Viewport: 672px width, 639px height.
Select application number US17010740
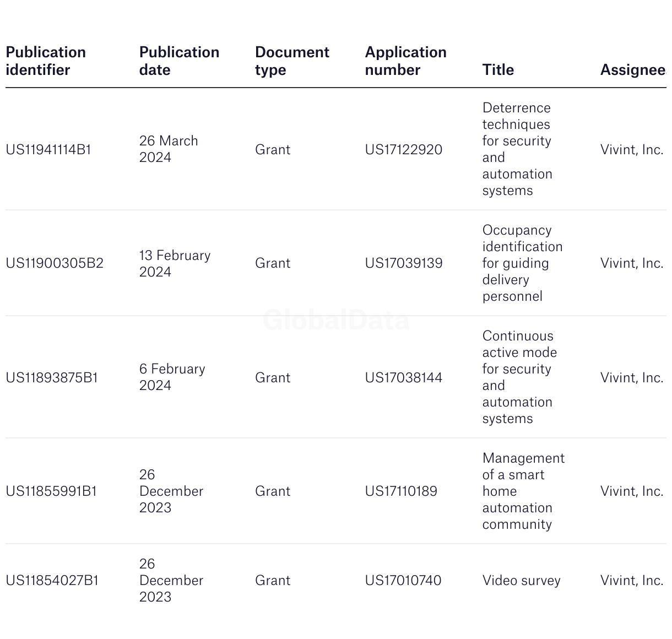[403, 580]
